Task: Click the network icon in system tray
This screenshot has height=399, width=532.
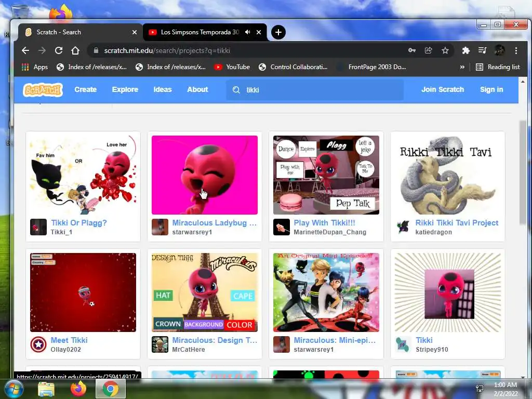Action: tap(480, 389)
